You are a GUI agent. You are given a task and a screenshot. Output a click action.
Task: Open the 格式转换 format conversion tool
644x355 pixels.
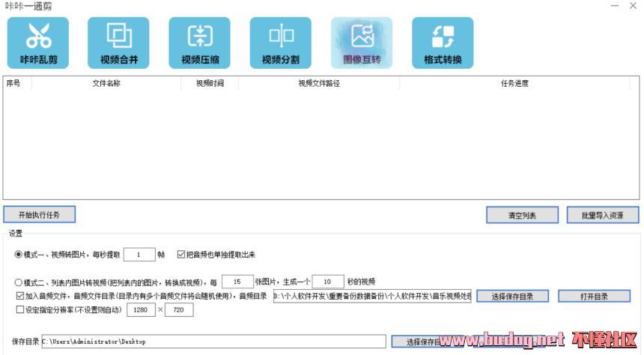[443, 43]
